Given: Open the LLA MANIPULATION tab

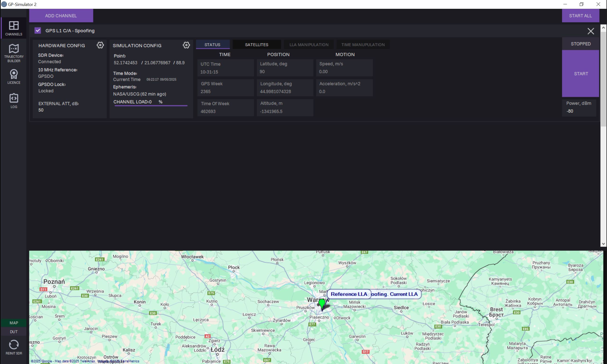Looking at the screenshot, I should [x=309, y=44].
